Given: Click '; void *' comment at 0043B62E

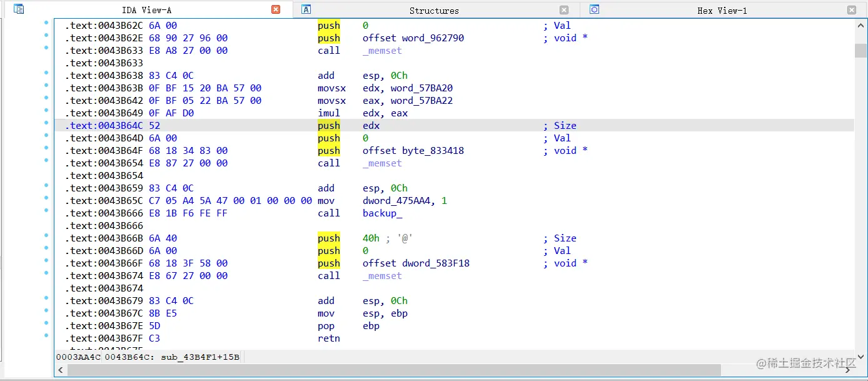Looking at the screenshot, I should tap(565, 38).
